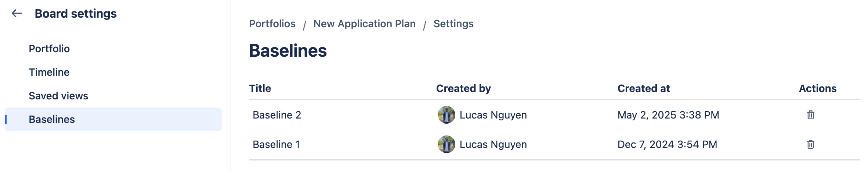Screen dimensions: 868x173
Task: Open the Portfolio settings section
Action: click(x=49, y=49)
